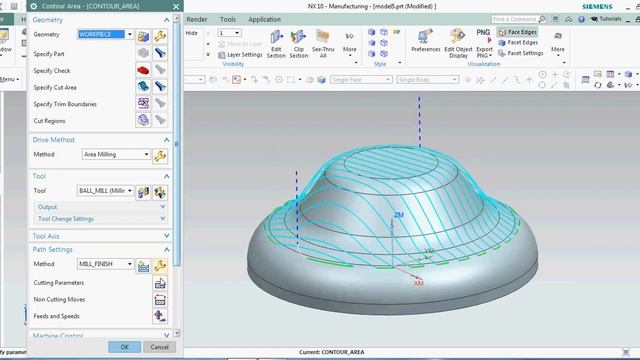Viewport: 640px width, 360px height.
Task: Click the edit tool icon beside BALL_MILL
Action: pos(160,192)
